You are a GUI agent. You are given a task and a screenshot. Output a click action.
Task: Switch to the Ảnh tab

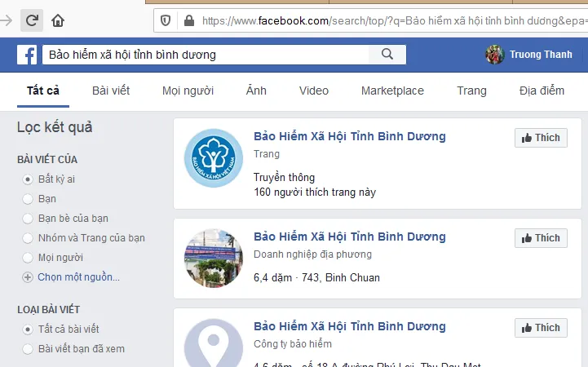[x=256, y=91]
